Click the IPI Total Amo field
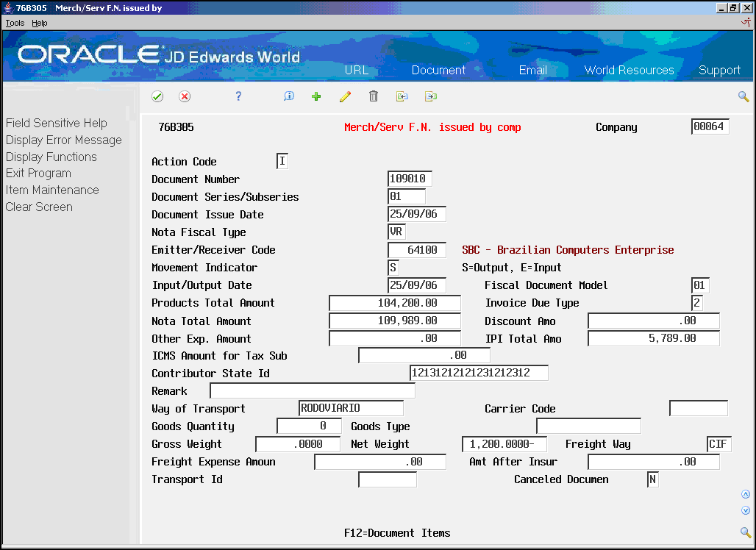 point(653,338)
